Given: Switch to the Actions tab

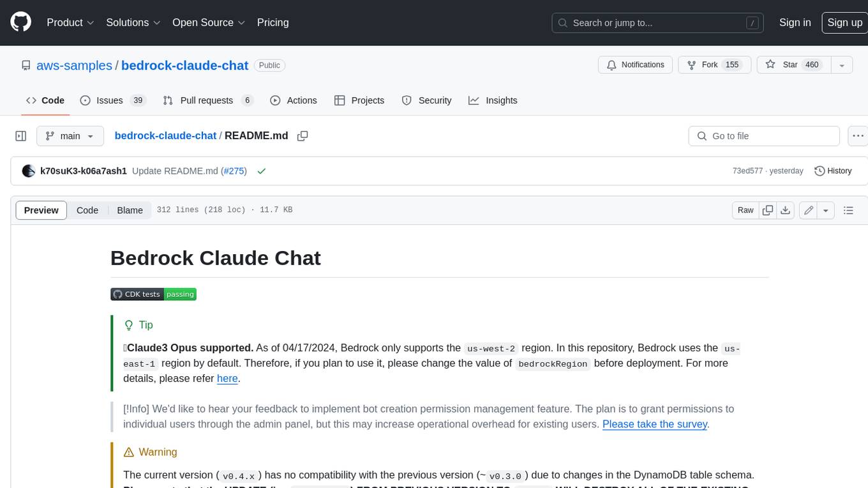Looking at the screenshot, I should (294, 100).
